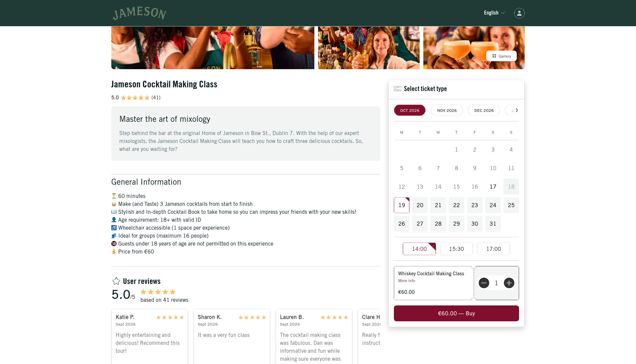636x364 pixels.
Task: Select the OCT 2026 month tab
Action: click(410, 110)
